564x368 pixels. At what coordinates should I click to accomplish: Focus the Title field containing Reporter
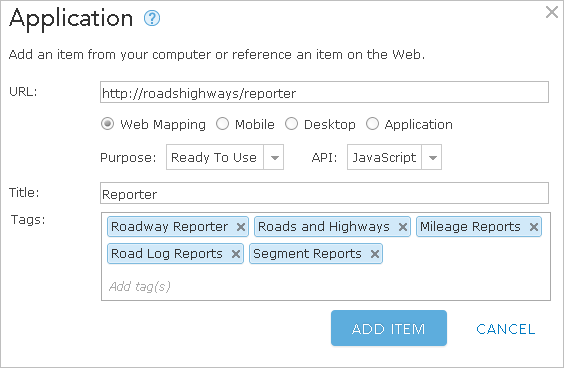coord(324,193)
